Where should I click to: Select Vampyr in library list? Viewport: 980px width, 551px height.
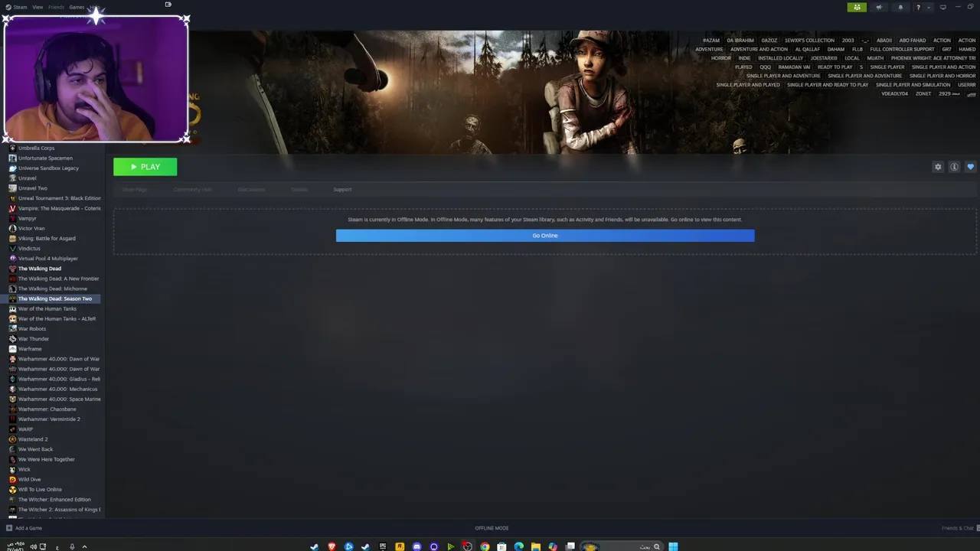(27, 218)
